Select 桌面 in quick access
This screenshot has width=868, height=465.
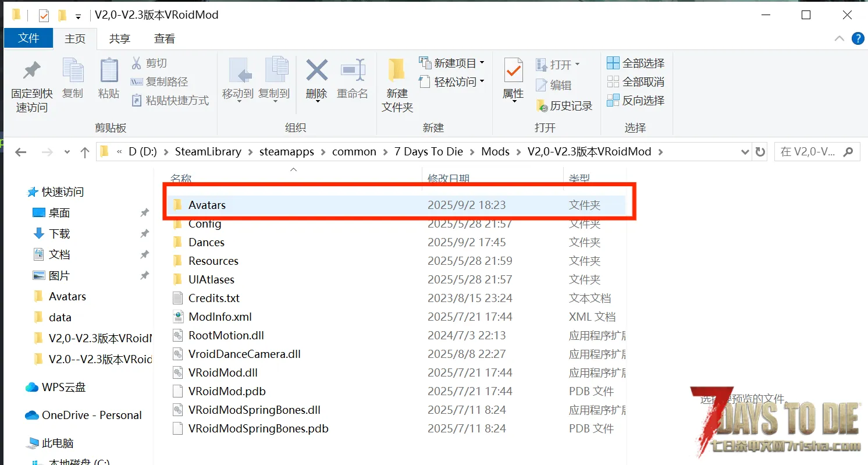(x=59, y=213)
